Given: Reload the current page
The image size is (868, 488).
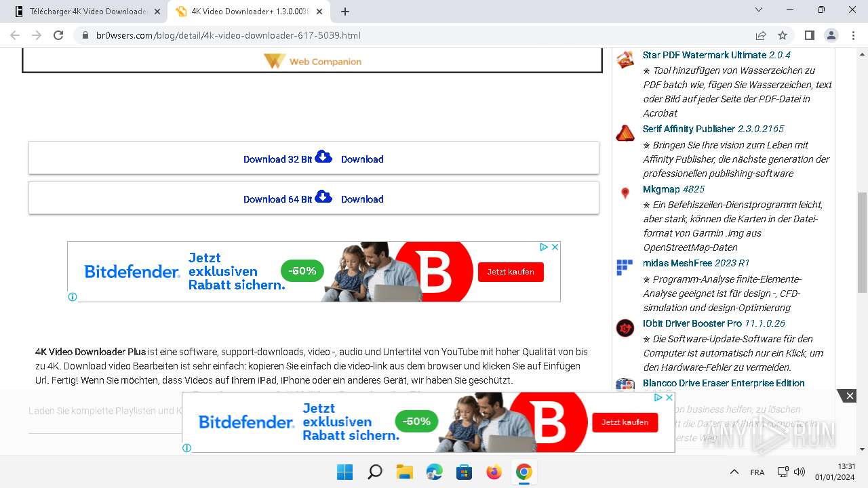Looking at the screenshot, I should click(x=58, y=35).
